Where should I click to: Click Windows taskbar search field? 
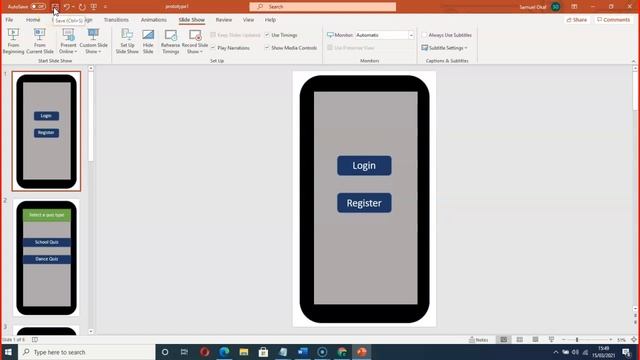pos(87,352)
